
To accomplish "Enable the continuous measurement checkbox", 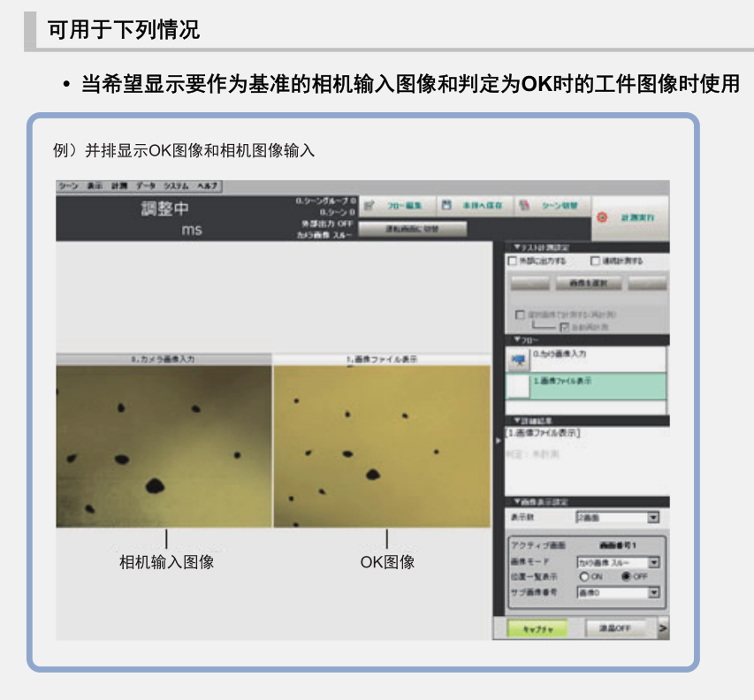I will point(595,261).
